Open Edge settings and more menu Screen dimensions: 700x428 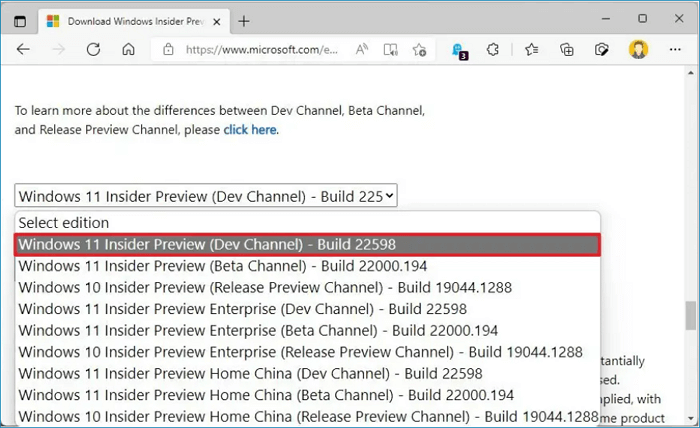click(673, 49)
